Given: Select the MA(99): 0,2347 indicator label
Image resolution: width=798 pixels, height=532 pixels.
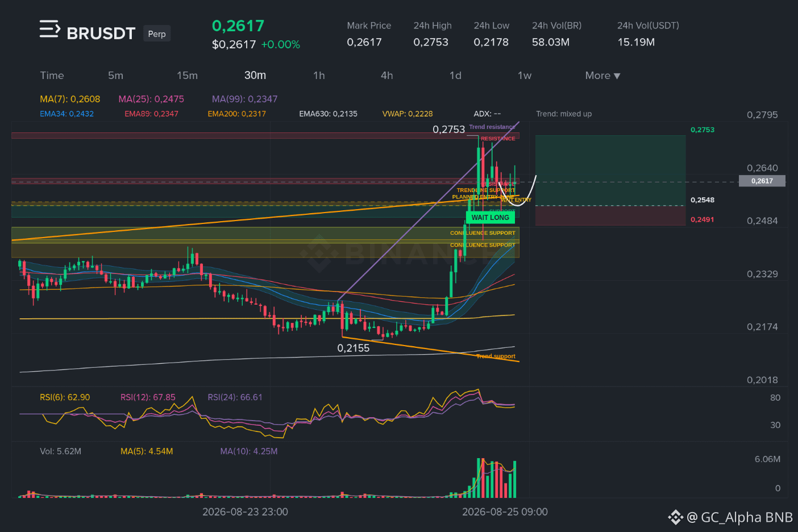Looking at the screenshot, I should pyautogui.click(x=245, y=99).
